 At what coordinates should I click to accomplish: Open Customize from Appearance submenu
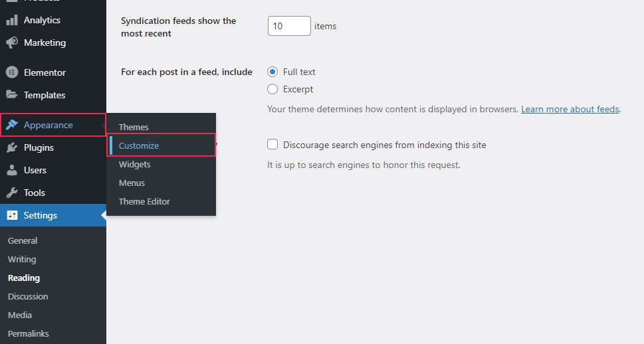[x=139, y=145]
